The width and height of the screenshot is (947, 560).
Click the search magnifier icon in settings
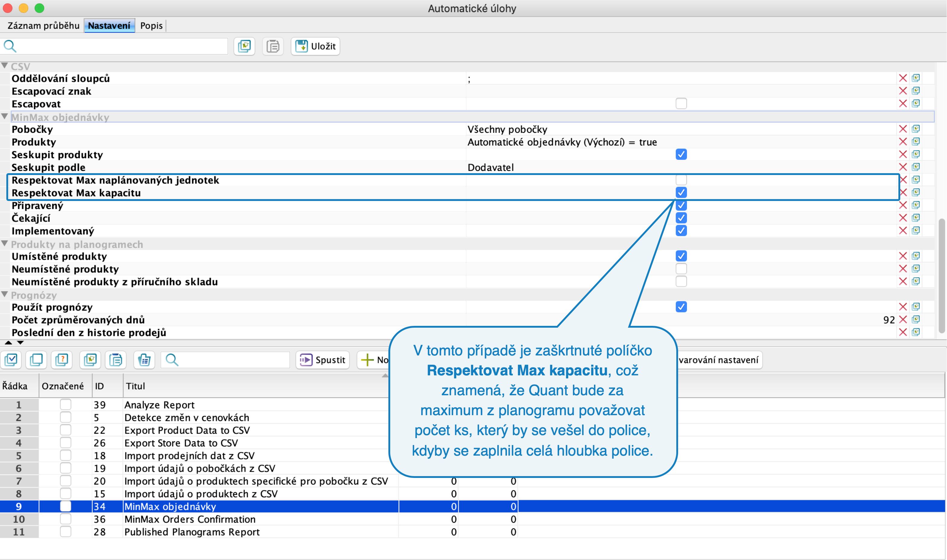point(10,46)
